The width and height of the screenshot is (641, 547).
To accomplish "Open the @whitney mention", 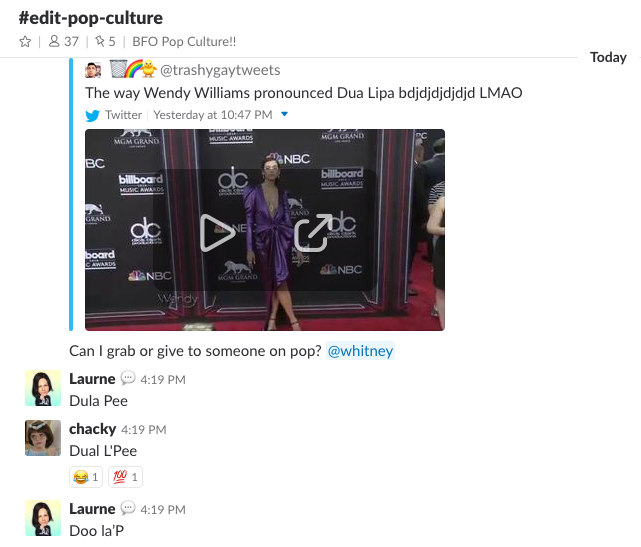I will (360, 351).
